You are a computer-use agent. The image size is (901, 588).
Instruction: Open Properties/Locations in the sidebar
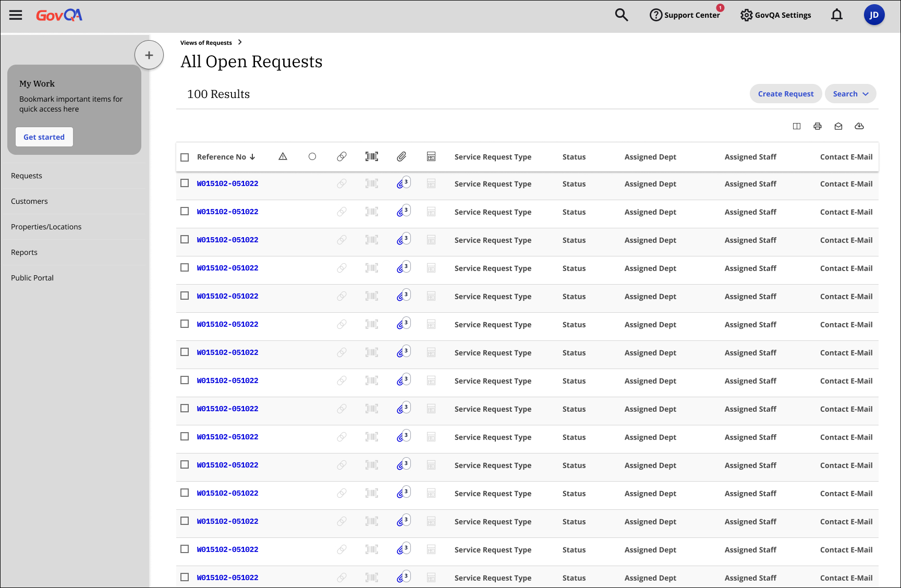click(46, 227)
